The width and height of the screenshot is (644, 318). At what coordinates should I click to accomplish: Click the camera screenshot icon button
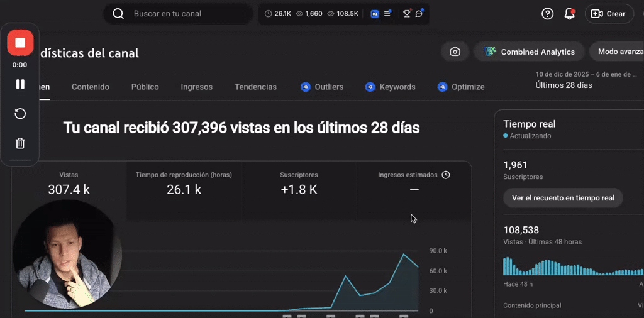455,52
